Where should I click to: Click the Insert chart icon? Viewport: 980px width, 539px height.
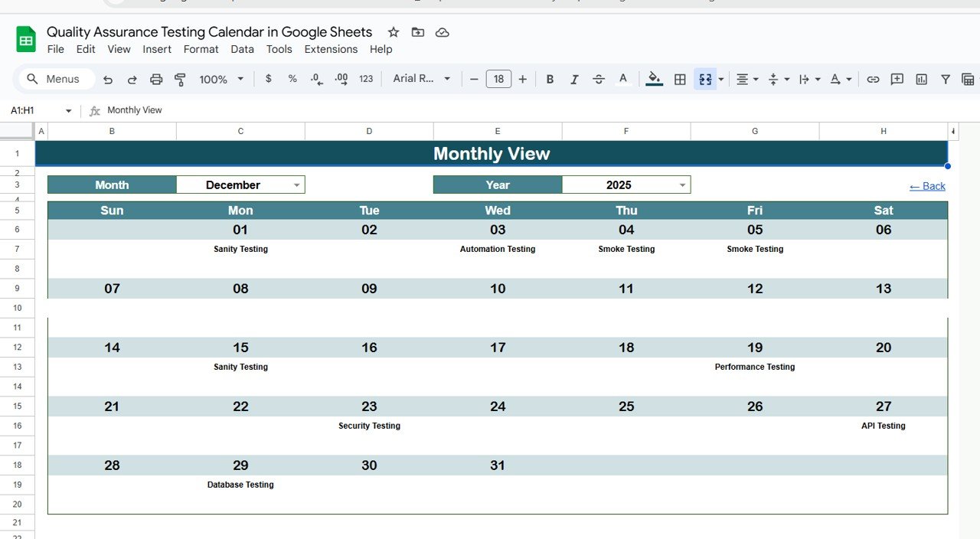(921, 79)
